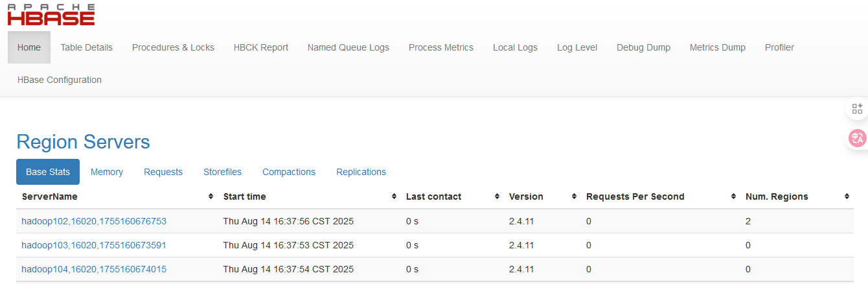Switch to the Compactions tab
The image size is (868, 284).
point(289,172)
